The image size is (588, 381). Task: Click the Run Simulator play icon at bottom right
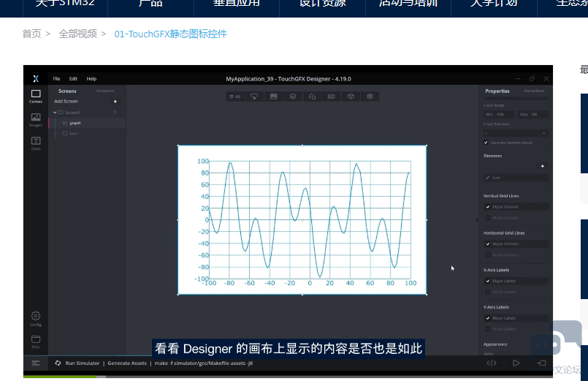pyautogui.click(x=516, y=363)
